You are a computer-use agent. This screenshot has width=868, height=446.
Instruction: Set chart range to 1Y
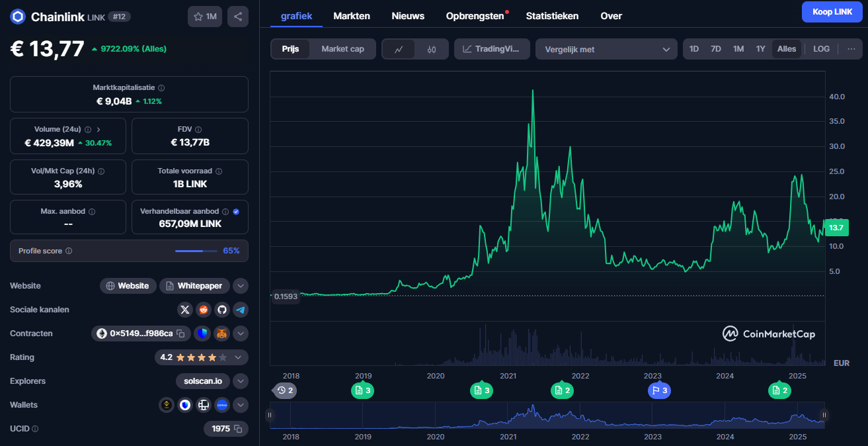[x=761, y=49]
